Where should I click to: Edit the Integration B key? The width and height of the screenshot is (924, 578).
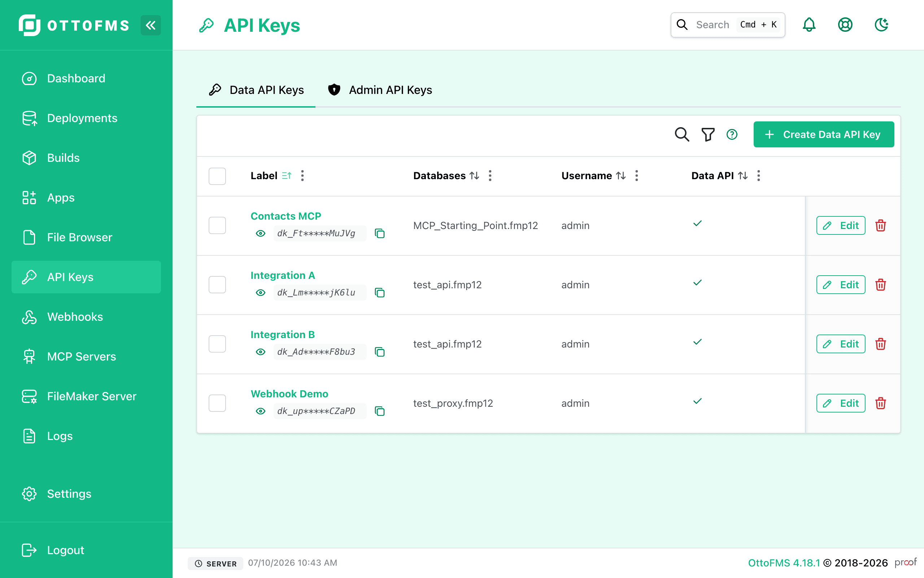click(x=841, y=344)
